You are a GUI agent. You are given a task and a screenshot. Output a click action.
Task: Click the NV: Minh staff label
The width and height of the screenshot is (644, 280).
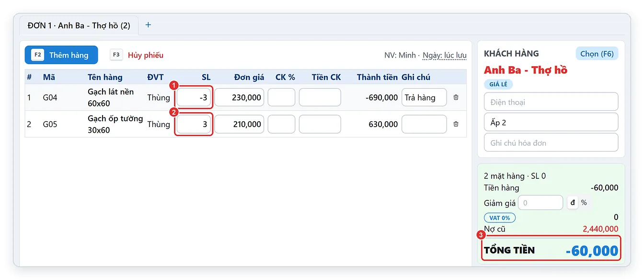point(400,55)
